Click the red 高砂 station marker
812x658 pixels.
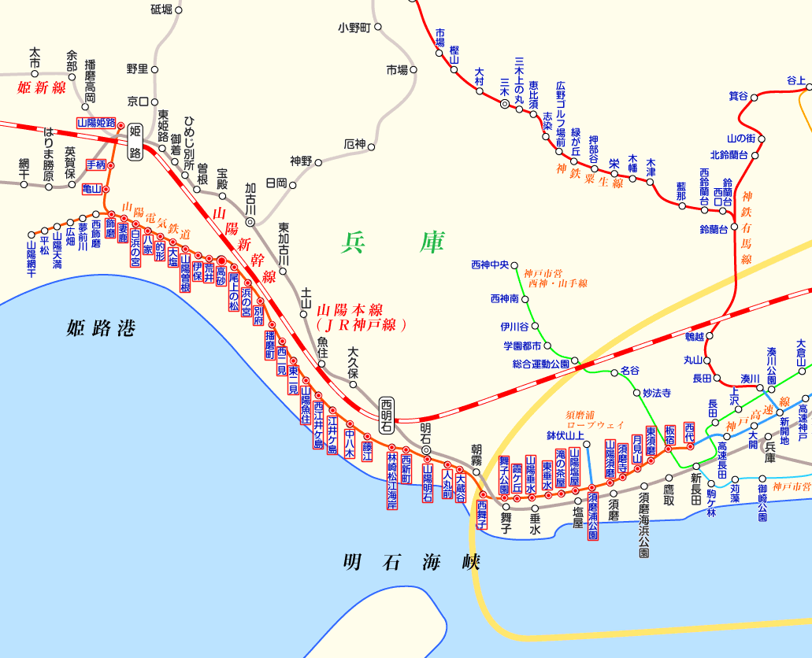[x=222, y=261]
